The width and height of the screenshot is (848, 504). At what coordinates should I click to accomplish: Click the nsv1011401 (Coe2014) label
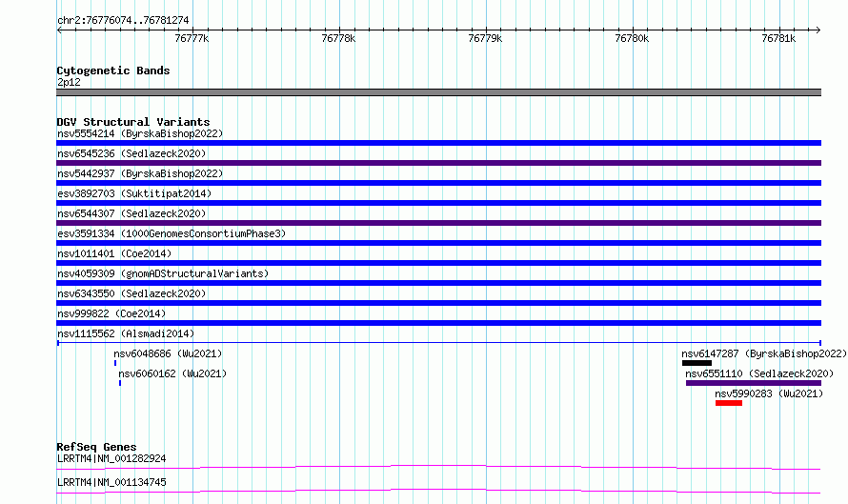tap(114, 253)
